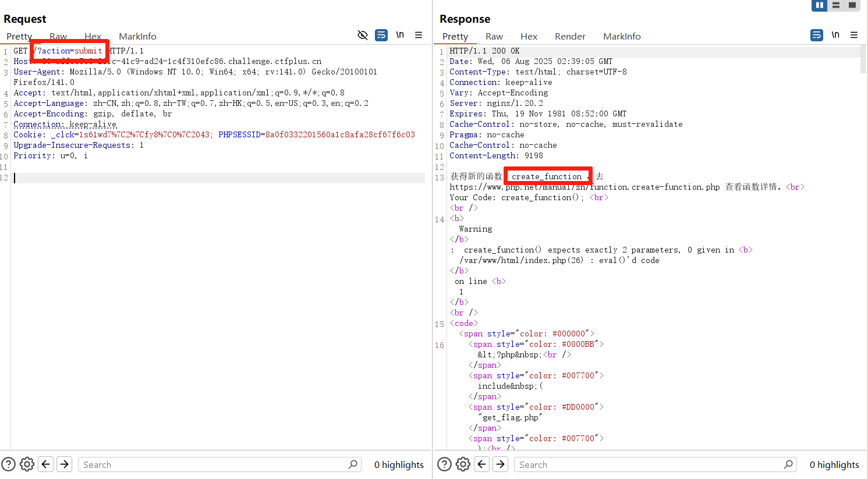Screen dimensions: 868x479
Task: Toggle word wrap in the Response editor
Action: (816, 35)
